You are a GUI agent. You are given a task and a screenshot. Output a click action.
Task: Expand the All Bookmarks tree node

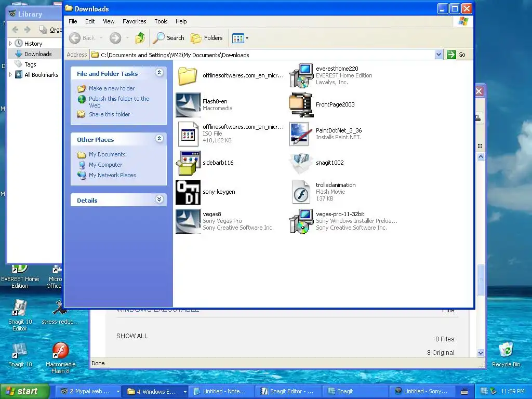click(x=10, y=75)
